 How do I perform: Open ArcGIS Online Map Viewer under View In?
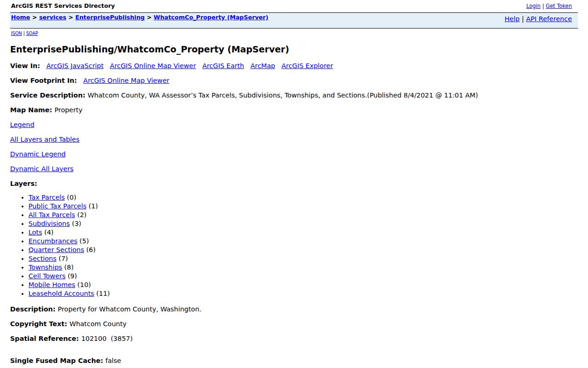coord(153,66)
